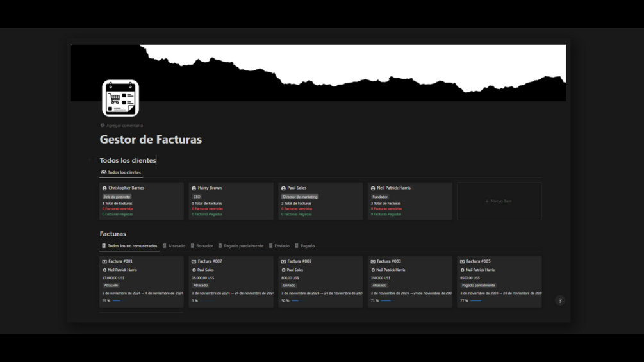Viewport: 644px width, 362px height.
Task: Click client avatar icon inside Factura #001 card
Action: 104,270
